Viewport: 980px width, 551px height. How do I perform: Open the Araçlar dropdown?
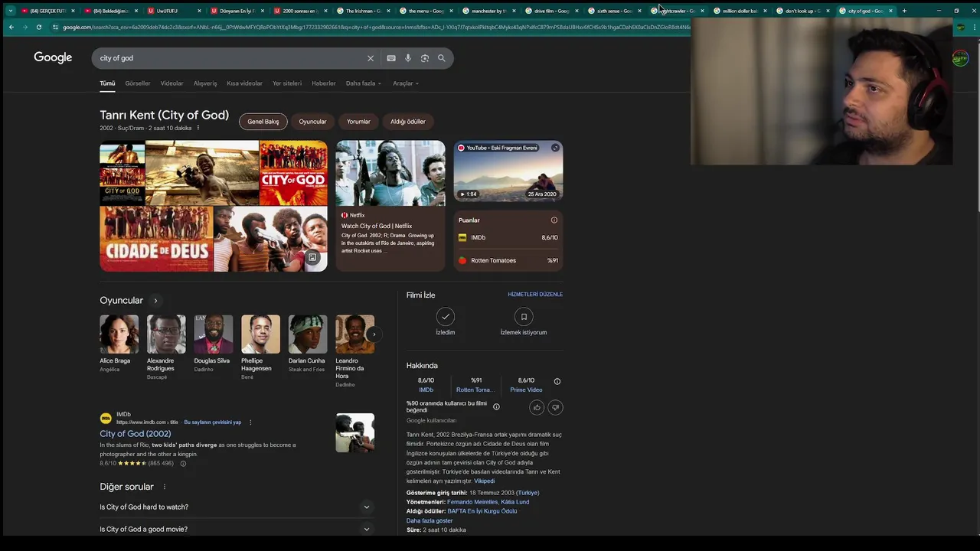(x=406, y=83)
